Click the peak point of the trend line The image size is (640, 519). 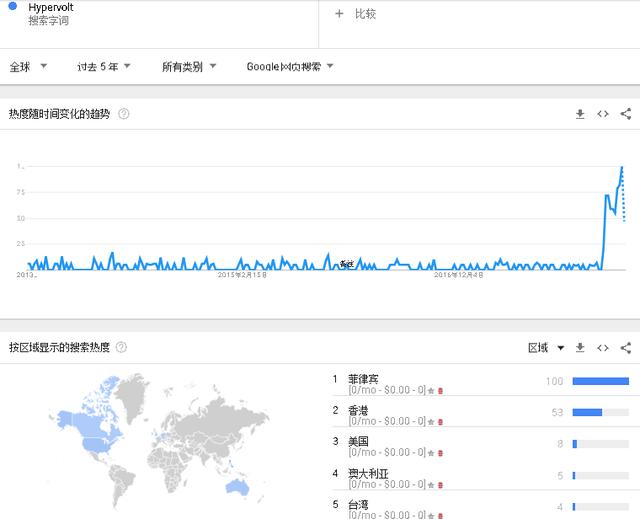622,166
